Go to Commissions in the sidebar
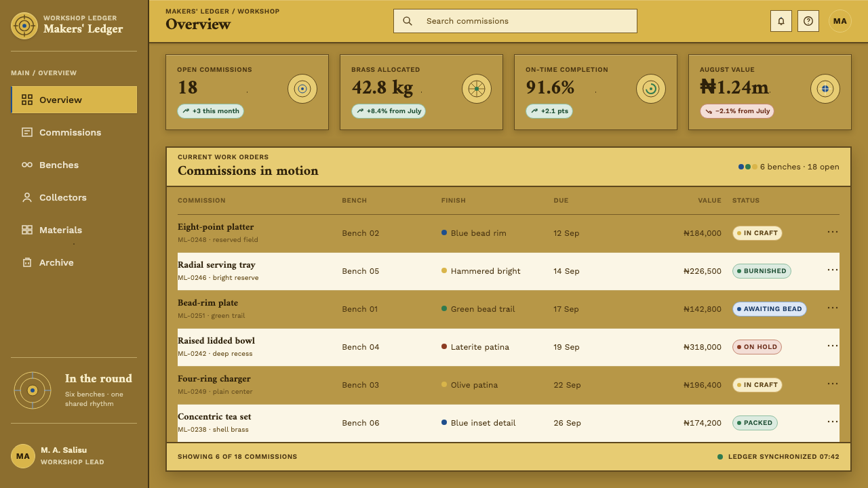 point(74,132)
